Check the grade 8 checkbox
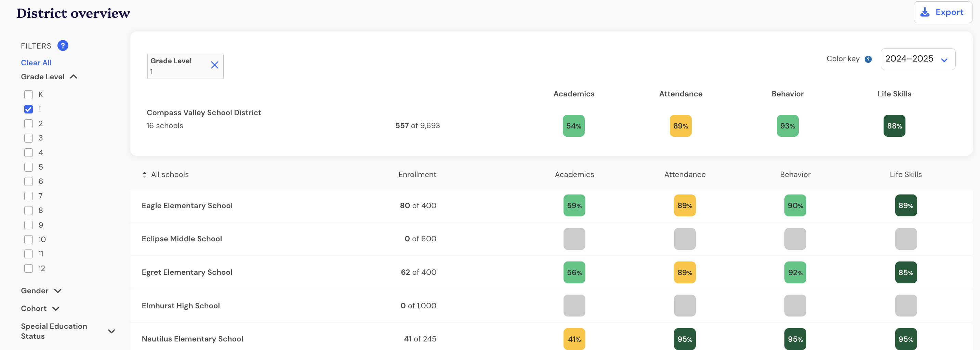This screenshot has width=980, height=350. [28, 211]
